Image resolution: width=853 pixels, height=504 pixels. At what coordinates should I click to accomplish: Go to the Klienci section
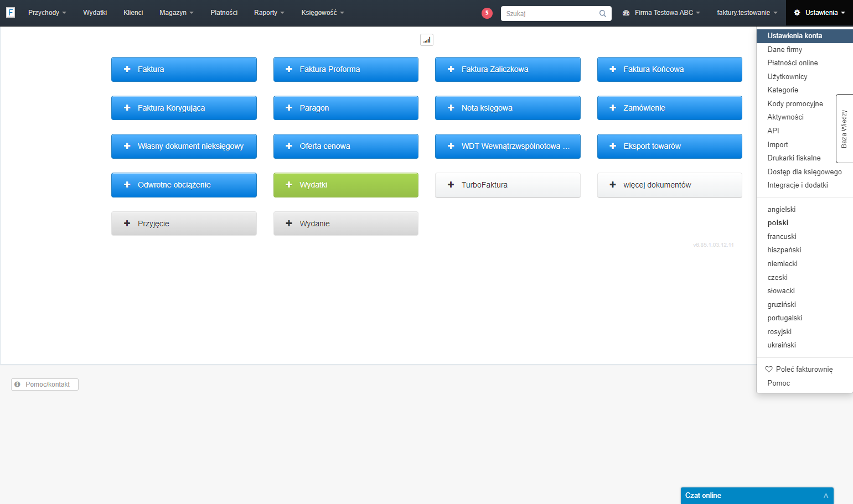[133, 13]
